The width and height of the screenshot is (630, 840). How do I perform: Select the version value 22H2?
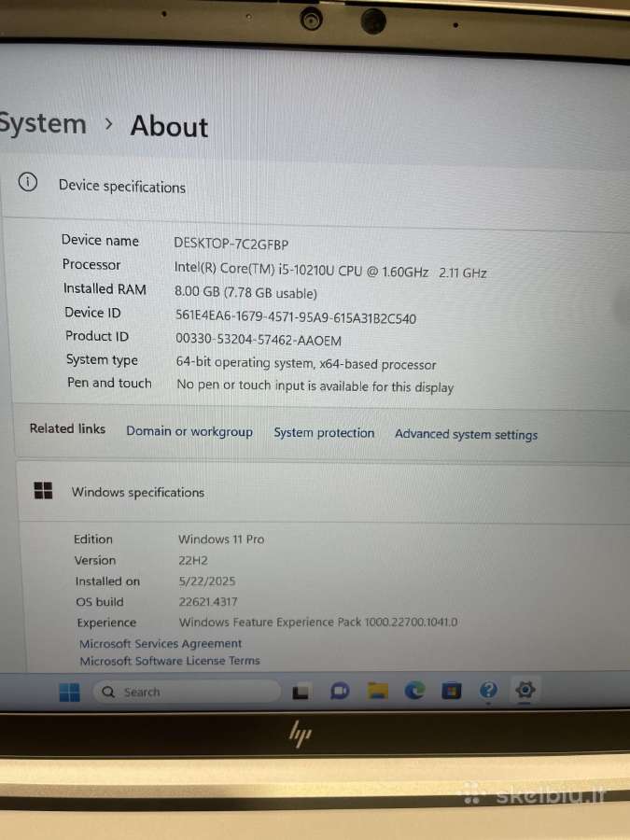pyautogui.click(x=193, y=560)
